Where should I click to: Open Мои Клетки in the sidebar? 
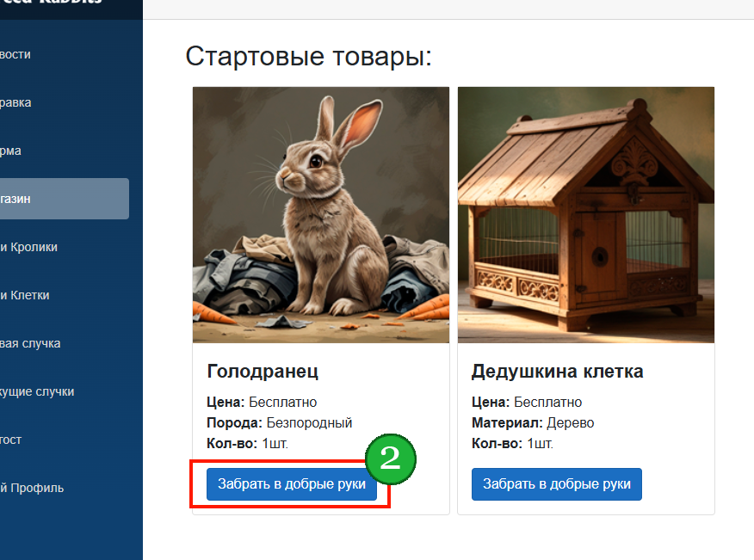point(24,295)
